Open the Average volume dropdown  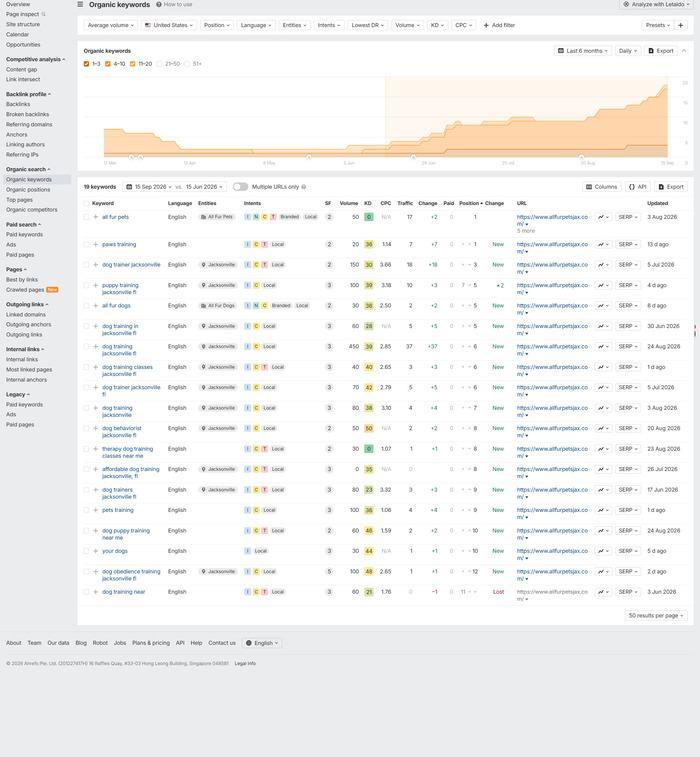111,25
